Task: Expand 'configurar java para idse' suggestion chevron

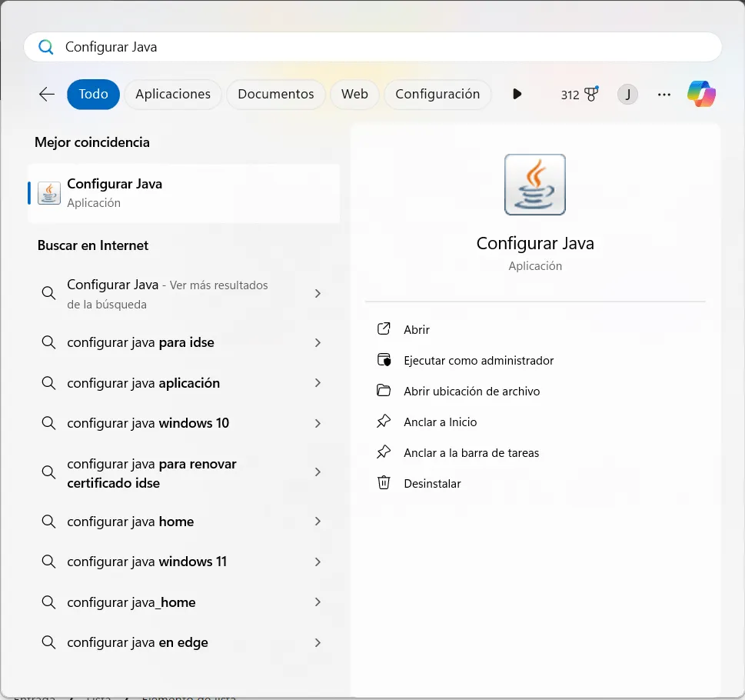Action: click(x=318, y=342)
